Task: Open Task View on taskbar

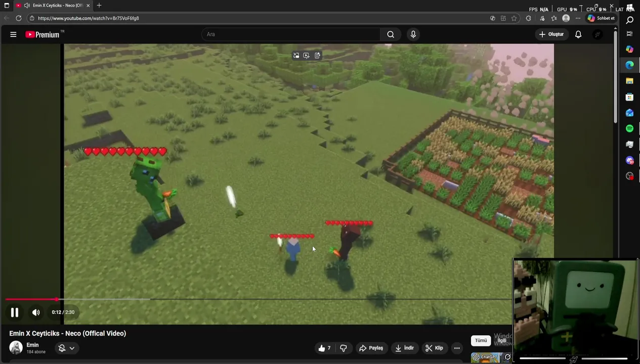Action: [x=629, y=34]
